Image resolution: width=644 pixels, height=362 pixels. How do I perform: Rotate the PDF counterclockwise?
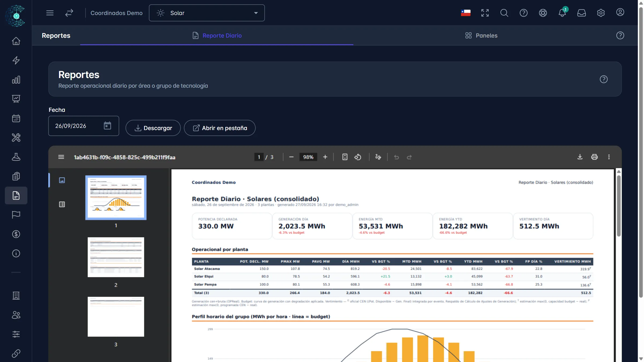[x=358, y=157]
